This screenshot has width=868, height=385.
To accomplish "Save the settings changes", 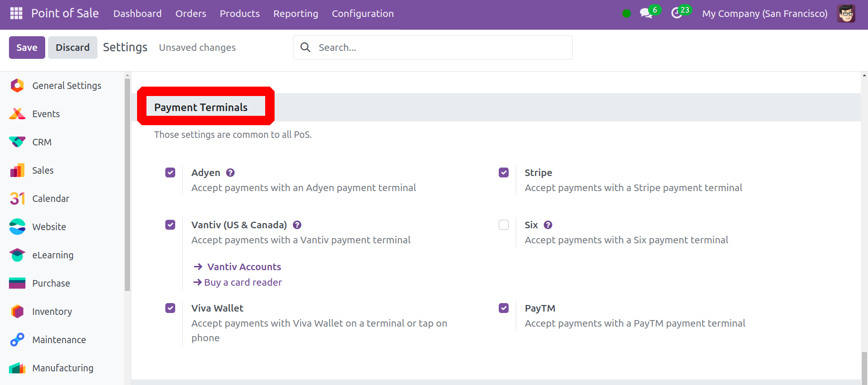I will pyautogui.click(x=27, y=48).
